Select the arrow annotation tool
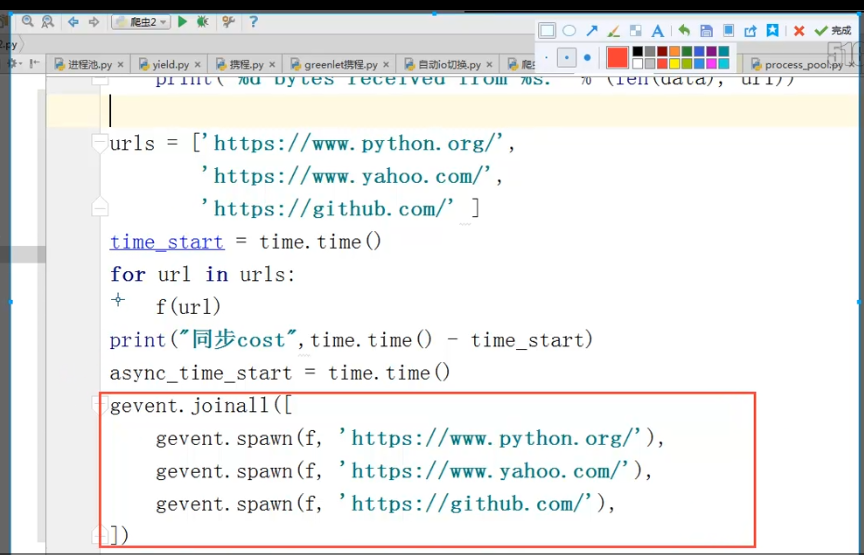The image size is (864, 555). coord(592,30)
